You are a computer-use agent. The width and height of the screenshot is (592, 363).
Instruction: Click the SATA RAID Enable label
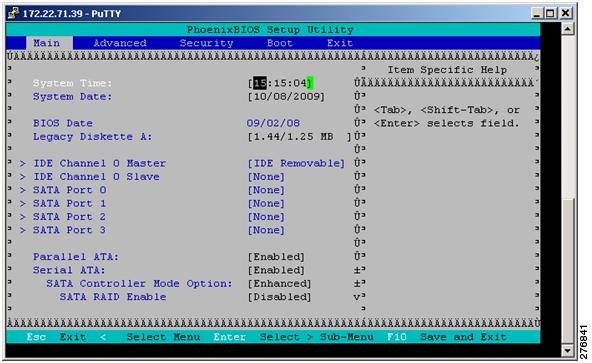tap(113, 297)
